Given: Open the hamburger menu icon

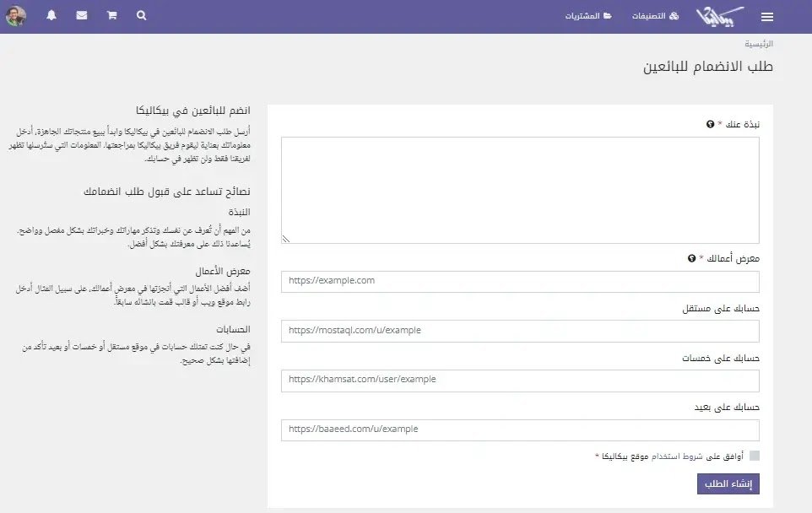Looking at the screenshot, I should pyautogui.click(x=766, y=17).
